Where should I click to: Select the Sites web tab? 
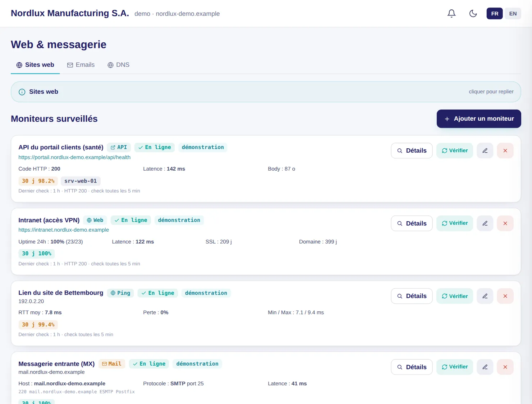tap(35, 65)
